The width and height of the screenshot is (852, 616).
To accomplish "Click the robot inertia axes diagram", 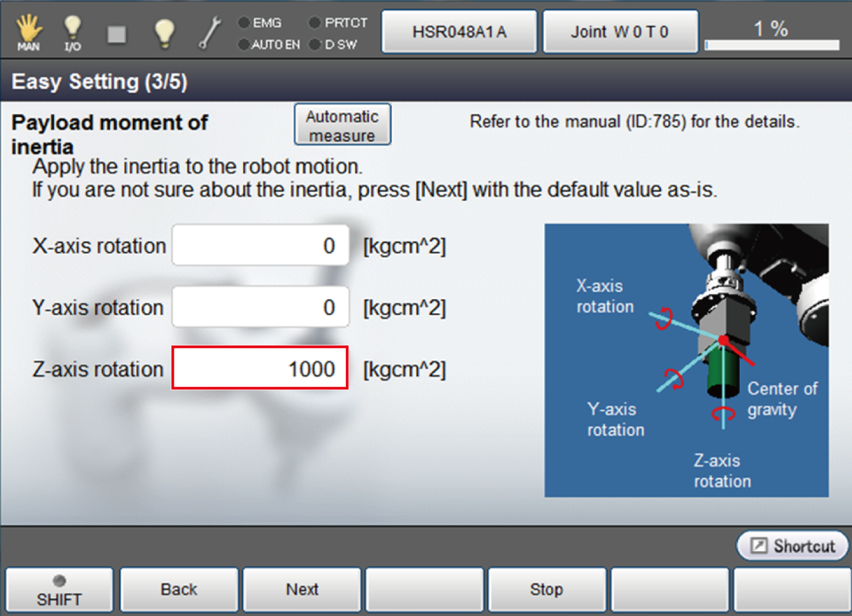I will [x=686, y=360].
